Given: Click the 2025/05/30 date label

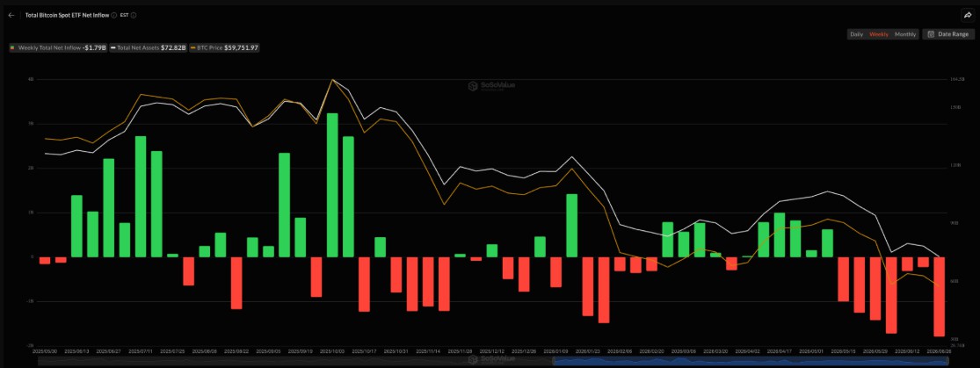Looking at the screenshot, I should (x=45, y=352).
